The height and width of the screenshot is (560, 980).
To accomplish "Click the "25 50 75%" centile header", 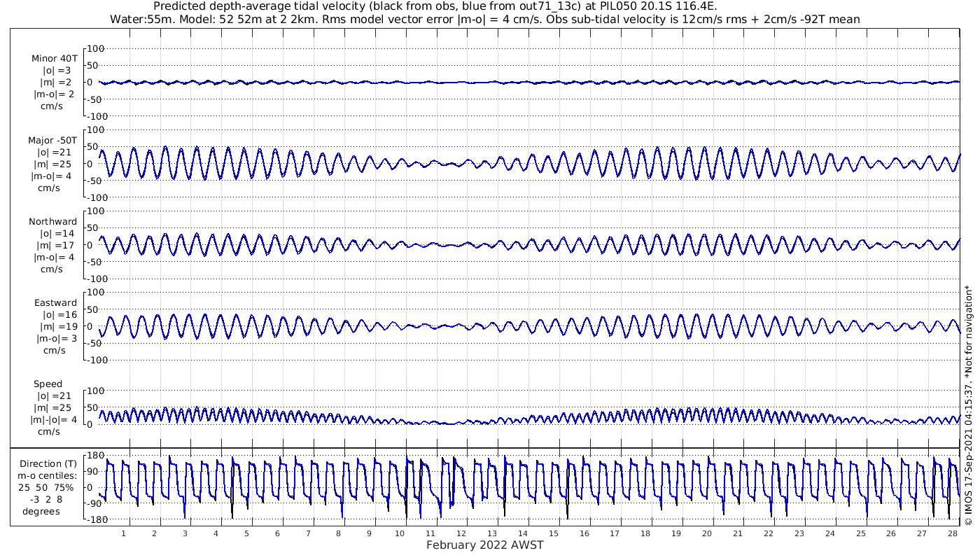I will [45, 487].
